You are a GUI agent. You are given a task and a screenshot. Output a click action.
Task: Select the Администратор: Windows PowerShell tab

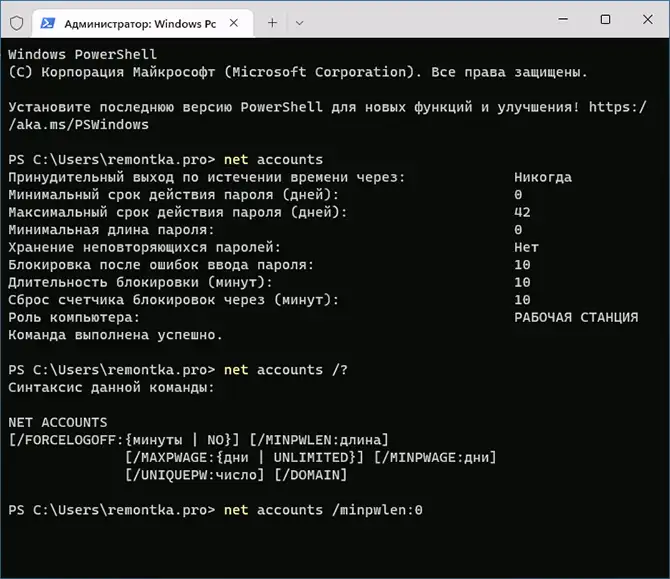(143, 23)
